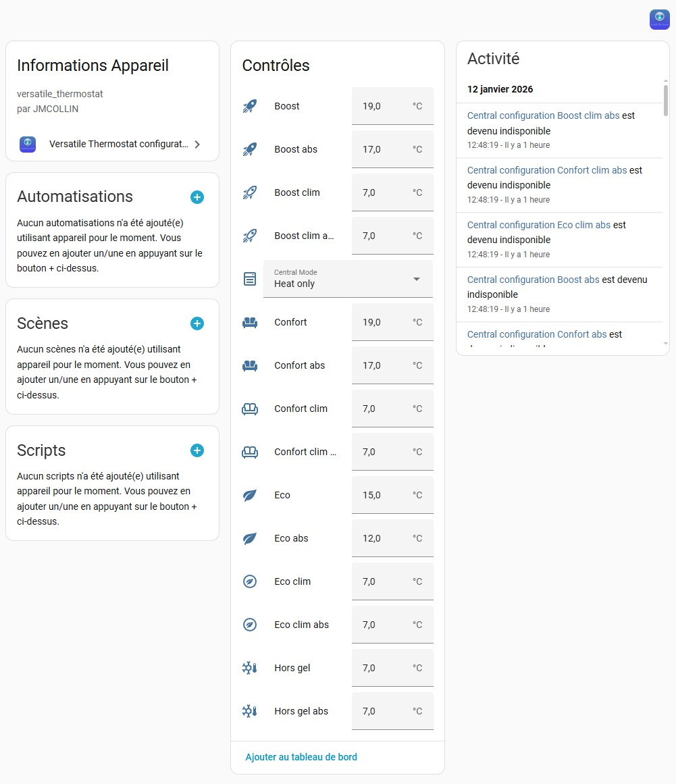Image resolution: width=676 pixels, height=784 pixels.
Task: Add a new automation with the plus button
Action: tap(197, 197)
